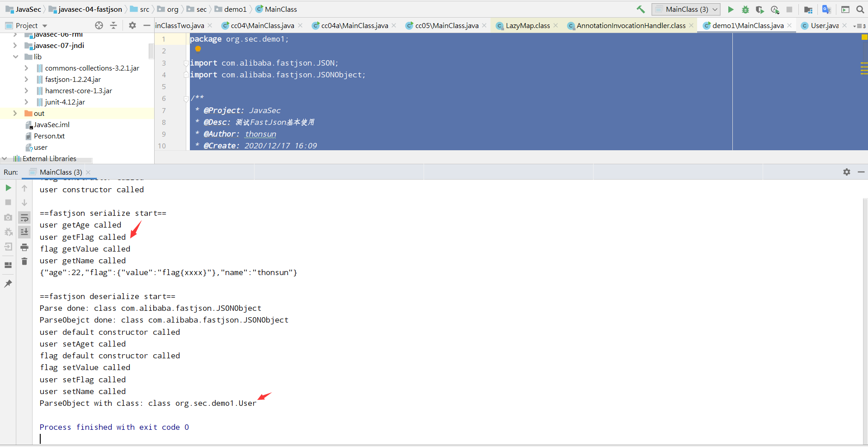Close the demo1\MainClass.java tab

tap(789, 25)
